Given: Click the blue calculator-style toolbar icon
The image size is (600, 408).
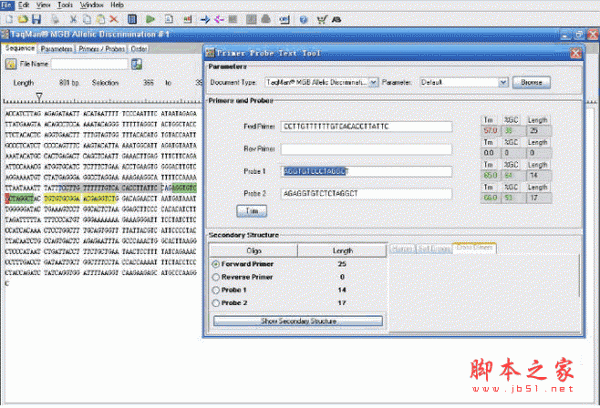Looking at the screenshot, I should coord(132,19).
